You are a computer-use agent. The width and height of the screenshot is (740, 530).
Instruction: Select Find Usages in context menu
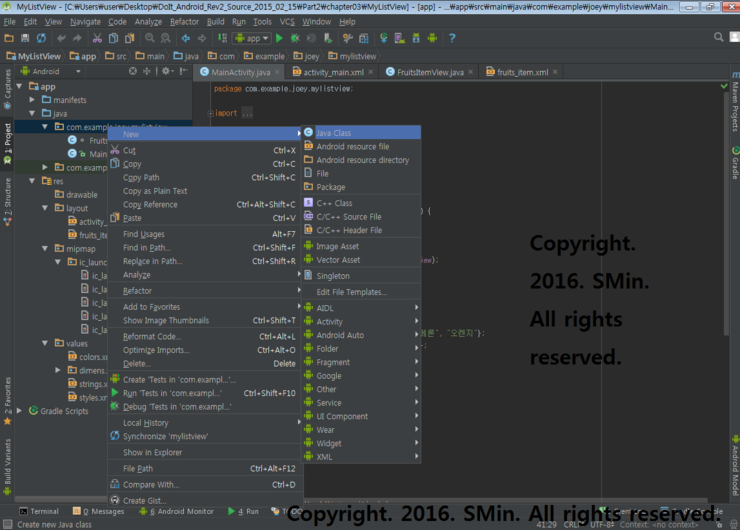[x=205, y=234]
